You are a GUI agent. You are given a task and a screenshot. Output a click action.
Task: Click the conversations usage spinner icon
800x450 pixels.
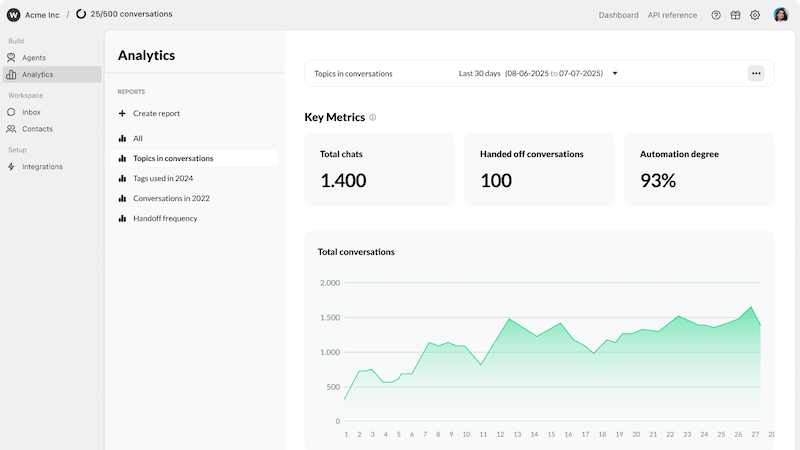[x=81, y=14]
